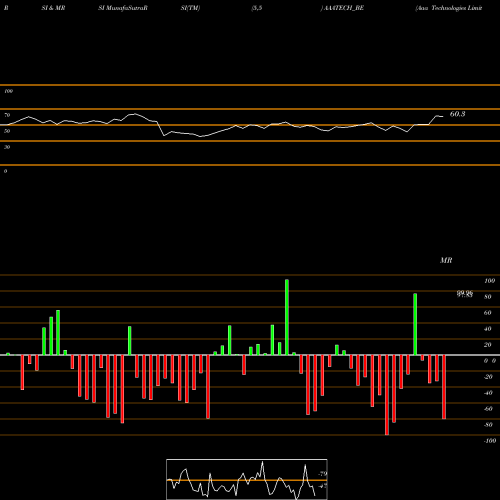Click the '60' label on MR axis
Image resolution: width=500 pixels, height=500 pixels.
pyautogui.click(x=488, y=313)
